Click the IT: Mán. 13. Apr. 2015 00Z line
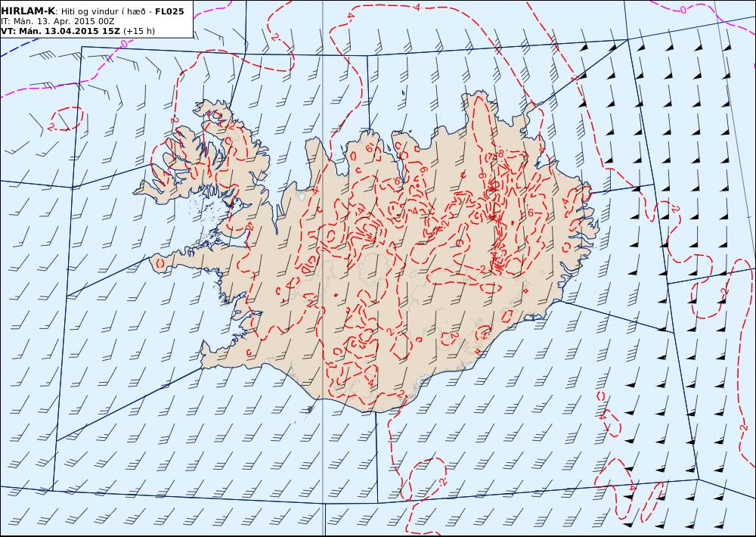 coord(57,21)
